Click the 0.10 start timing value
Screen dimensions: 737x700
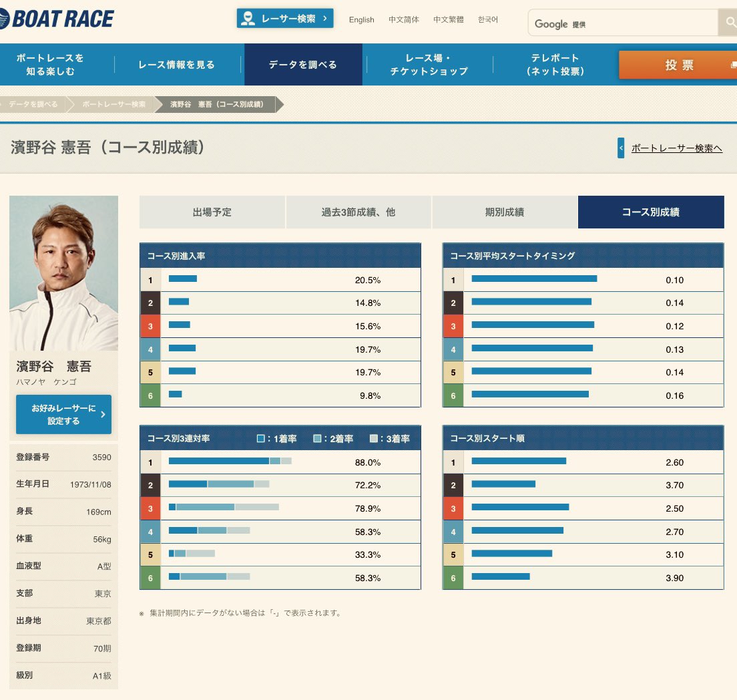click(x=674, y=281)
